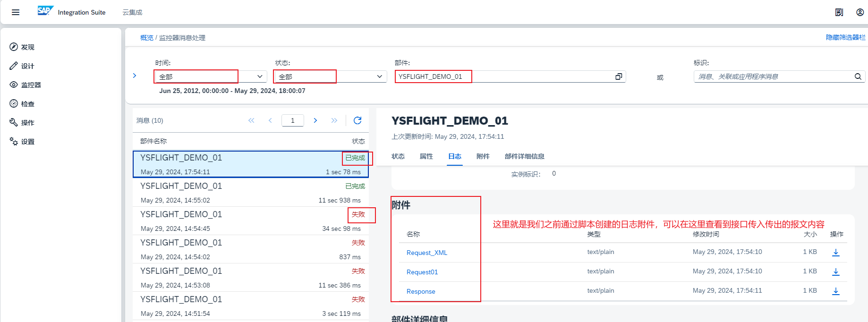The image size is (868, 322).
Task: Select message from May 29, 2024, 14:55:02
Action: pos(251,193)
